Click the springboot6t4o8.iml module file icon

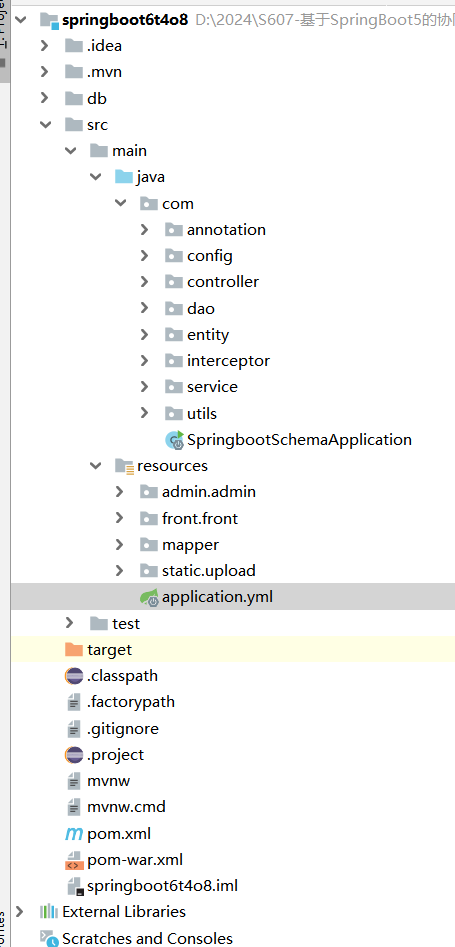[75, 886]
